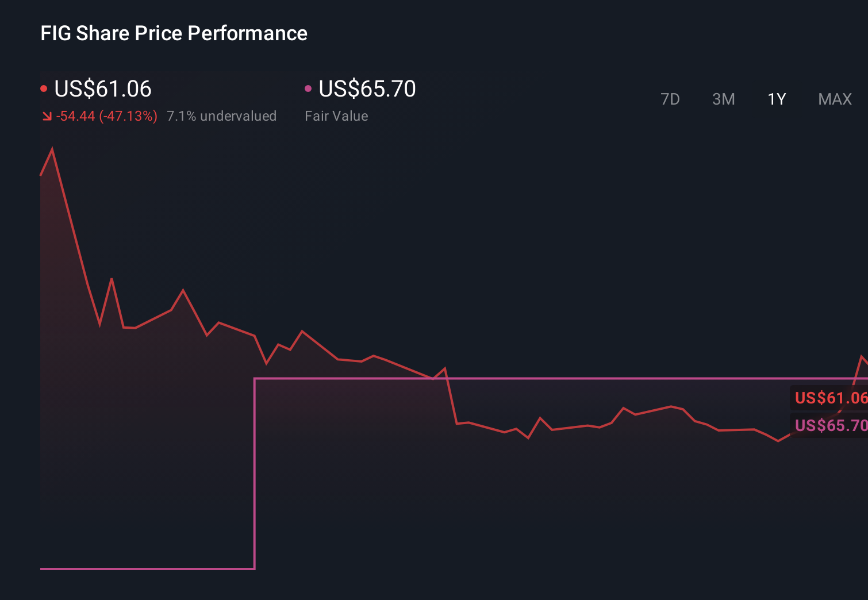Click the red downward arrow icon
Image resolution: width=868 pixels, height=600 pixels.
tap(47, 117)
